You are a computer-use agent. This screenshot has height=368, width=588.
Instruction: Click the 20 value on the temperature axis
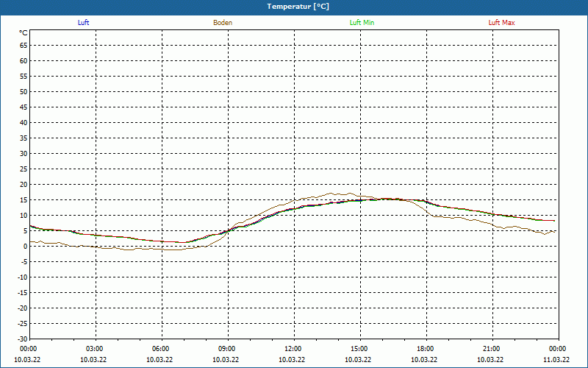24,185
